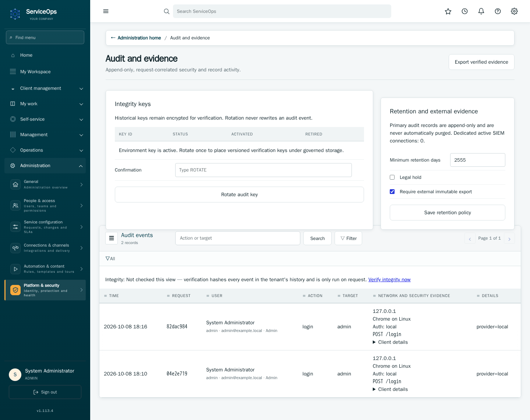Go back to Administration home link

(136, 38)
